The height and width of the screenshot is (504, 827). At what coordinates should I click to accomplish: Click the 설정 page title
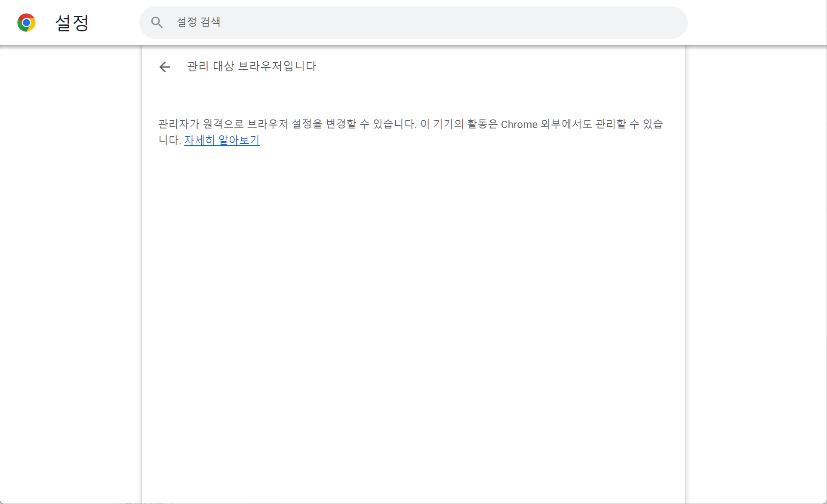(72, 23)
